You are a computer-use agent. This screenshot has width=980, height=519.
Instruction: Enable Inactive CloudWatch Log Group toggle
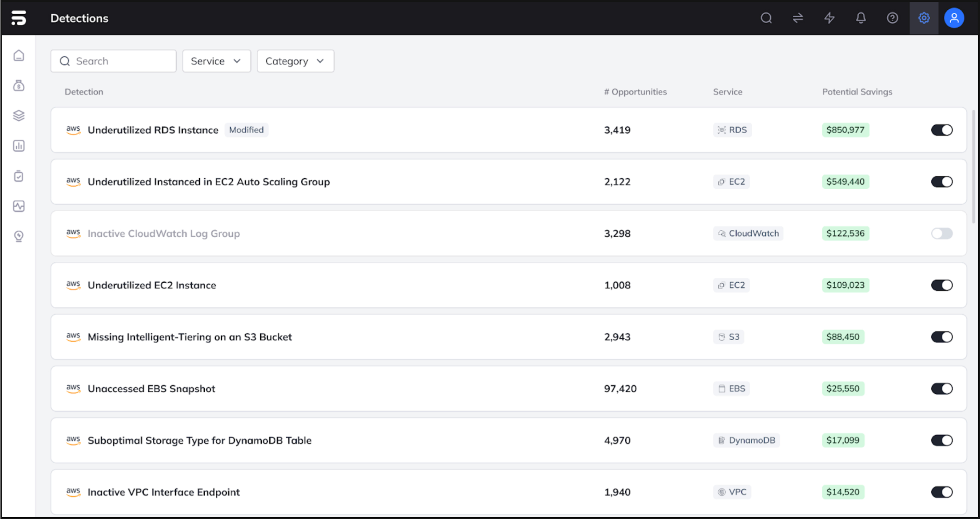942,233
